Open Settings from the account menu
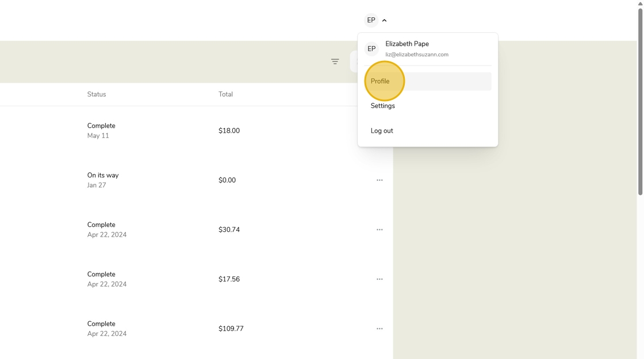644x359 pixels. [x=383, y=106]
